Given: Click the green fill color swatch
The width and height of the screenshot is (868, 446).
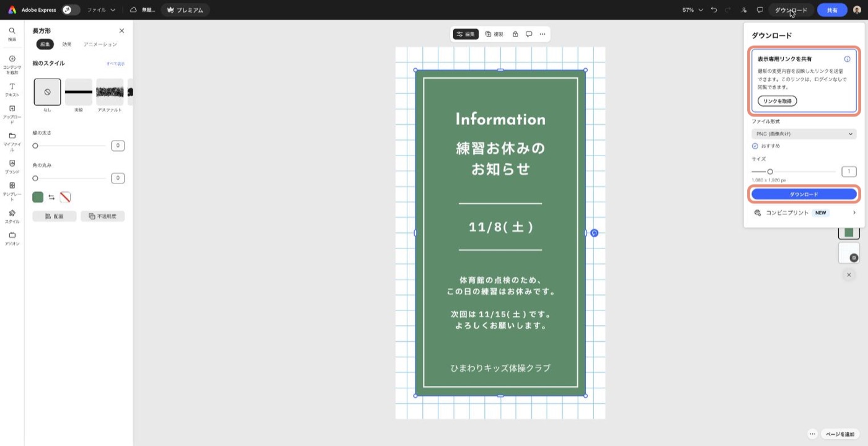Looking at the screenshot, I should point(38,197).
